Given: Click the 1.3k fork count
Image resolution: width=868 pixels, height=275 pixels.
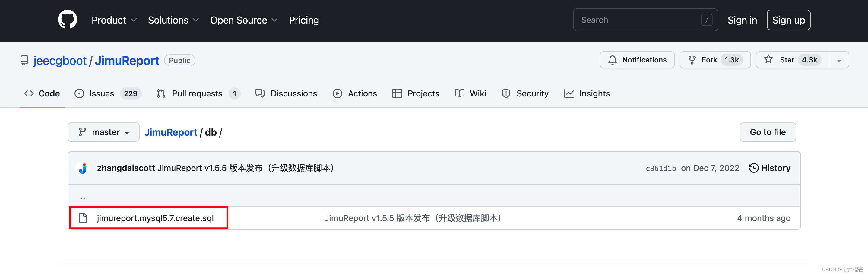Looking at the screenshot, I should tap(732, 60).
